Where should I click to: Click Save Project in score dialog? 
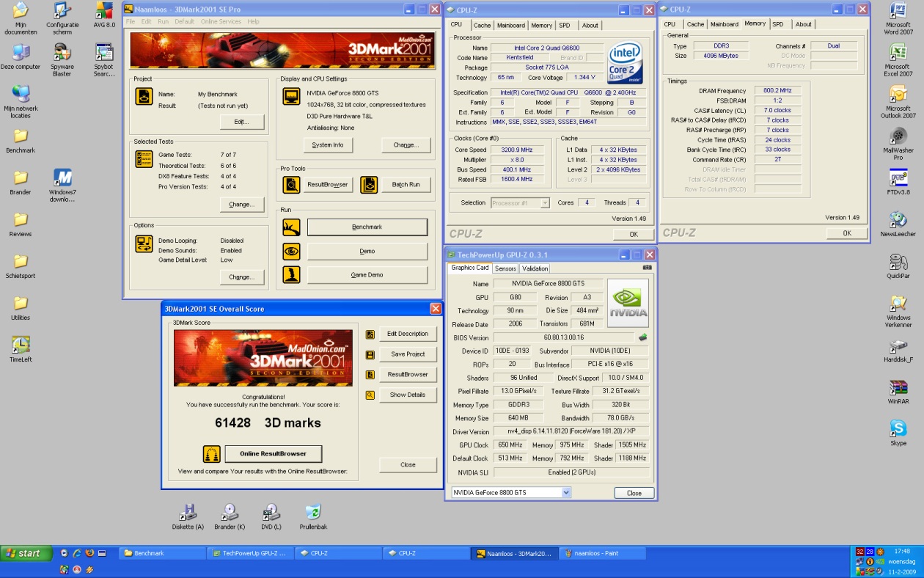(x=408, y=354)
